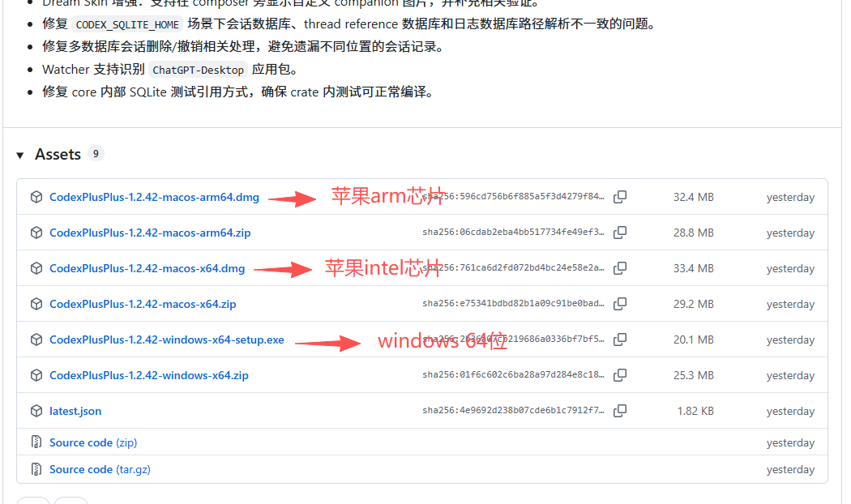
Task: Copy sha256 for windows-x64.zip
Action: [620, 375]
